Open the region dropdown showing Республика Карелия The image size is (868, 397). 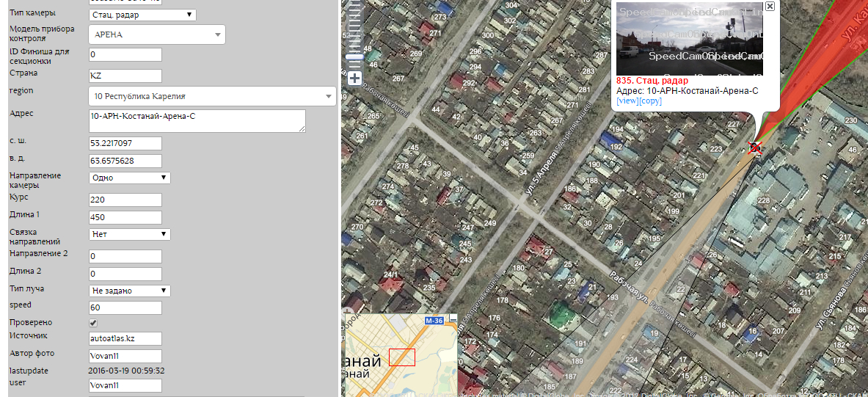(x=212, y=96)
